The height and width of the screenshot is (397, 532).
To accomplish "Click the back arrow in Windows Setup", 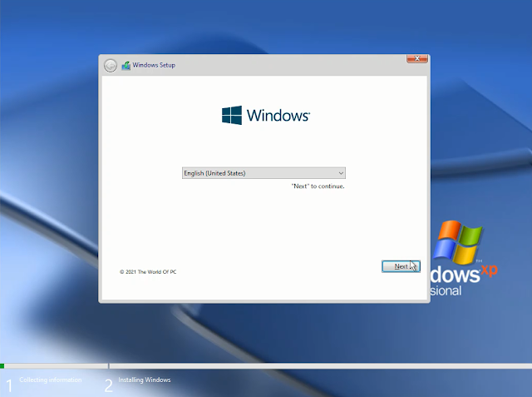I will (111, 65).
